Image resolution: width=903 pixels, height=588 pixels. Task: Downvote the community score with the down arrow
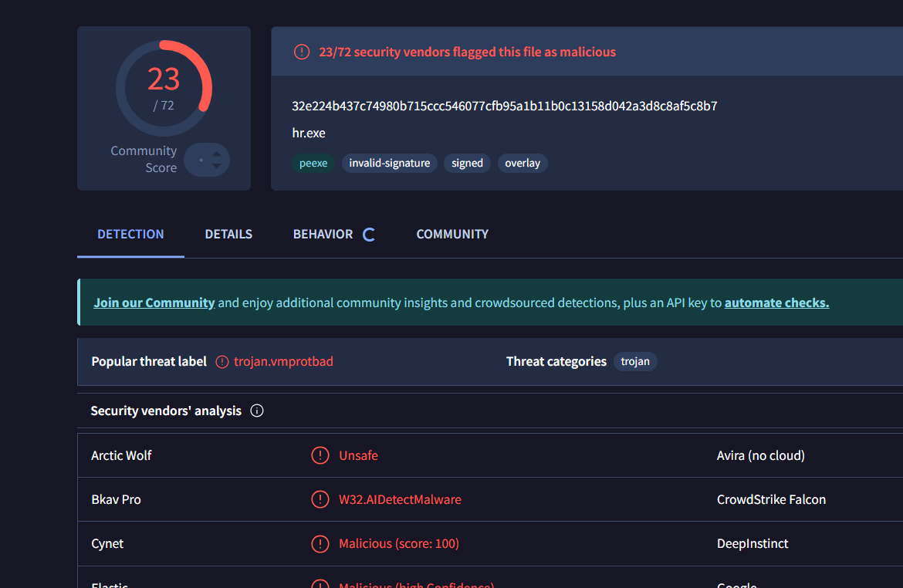click(x=217, y=166)
